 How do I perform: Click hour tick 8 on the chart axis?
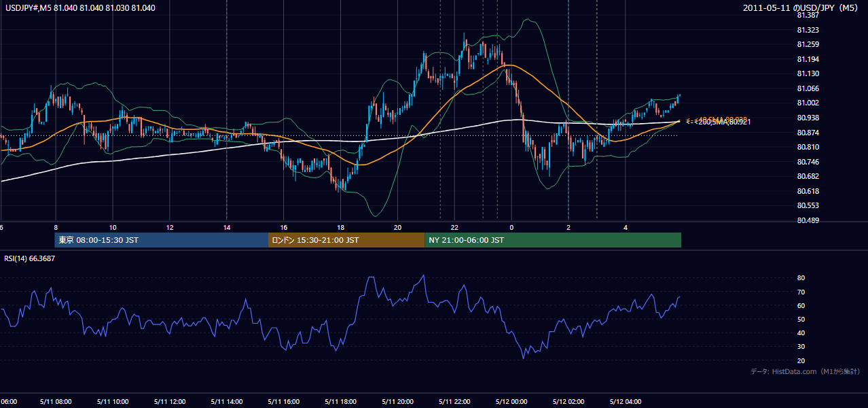pos(56,227)
